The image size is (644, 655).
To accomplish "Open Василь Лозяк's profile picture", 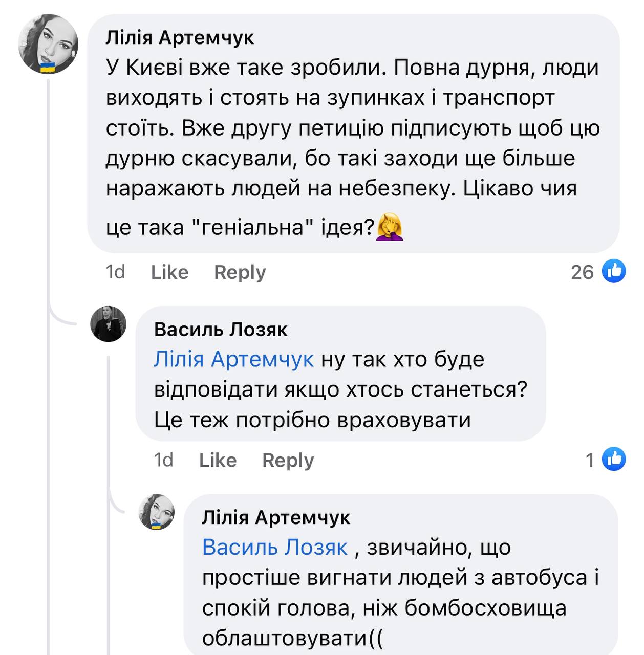I will click(x=109, y=324).
